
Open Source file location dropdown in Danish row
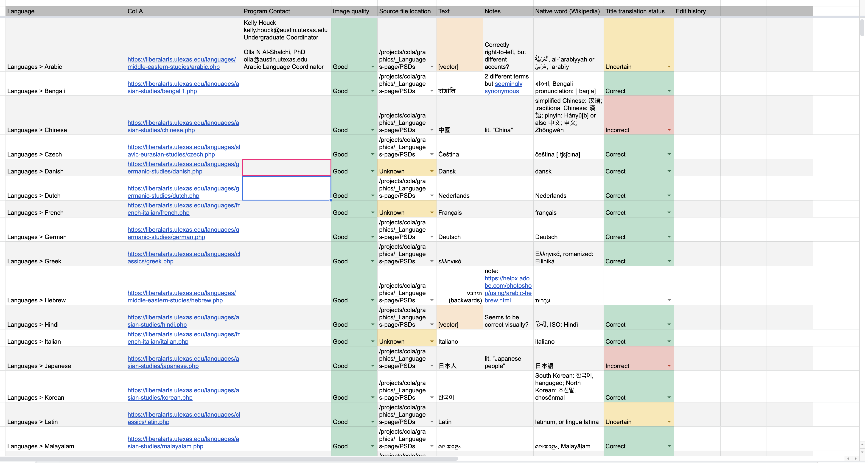(432, 171)
